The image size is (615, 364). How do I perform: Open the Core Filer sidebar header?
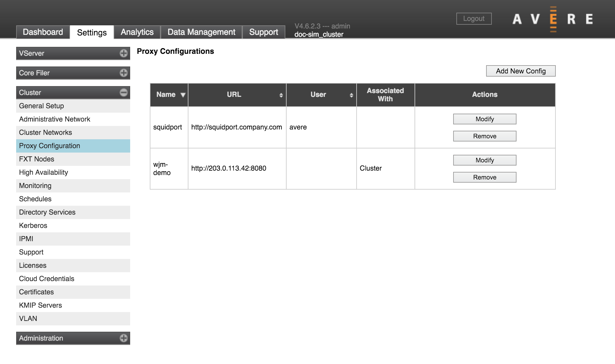tap(73, 73)
